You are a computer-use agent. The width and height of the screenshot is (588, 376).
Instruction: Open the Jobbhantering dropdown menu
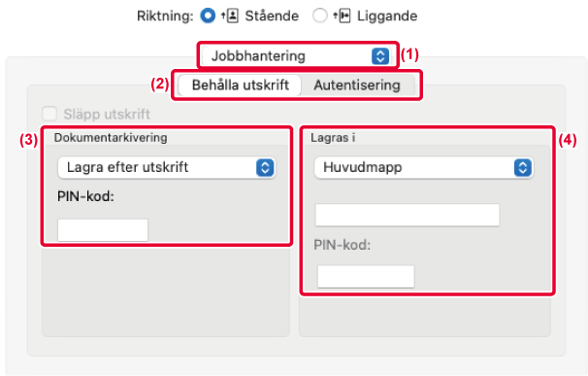(x=296, y=56)
